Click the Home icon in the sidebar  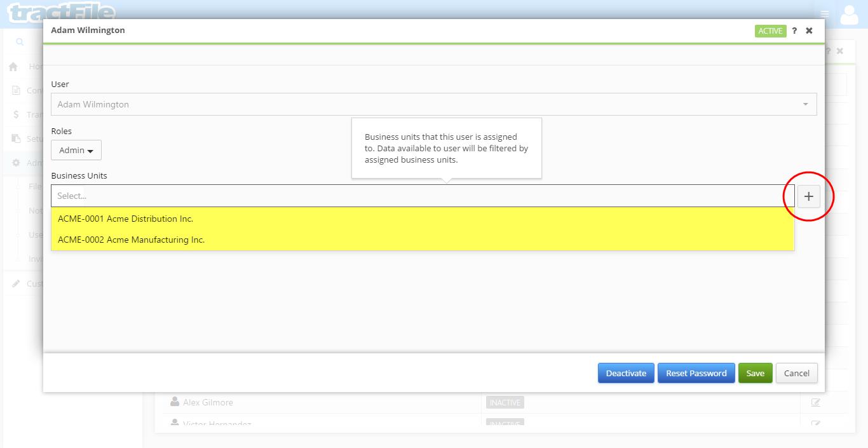click(x=13, y=66)
